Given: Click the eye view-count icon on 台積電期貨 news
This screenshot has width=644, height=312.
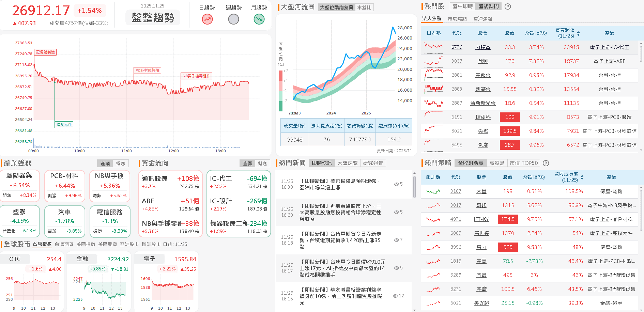Looking at the screenshot, I should click(x=396, y=240).
